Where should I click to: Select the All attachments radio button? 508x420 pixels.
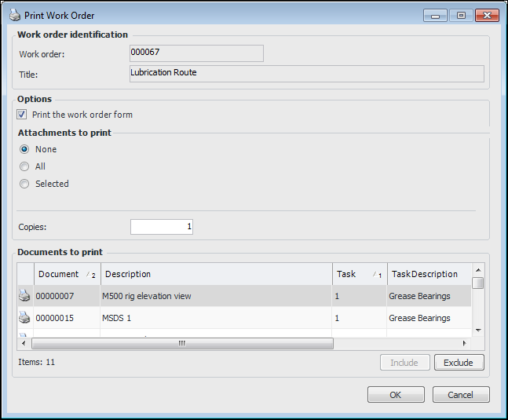[24, 166]
